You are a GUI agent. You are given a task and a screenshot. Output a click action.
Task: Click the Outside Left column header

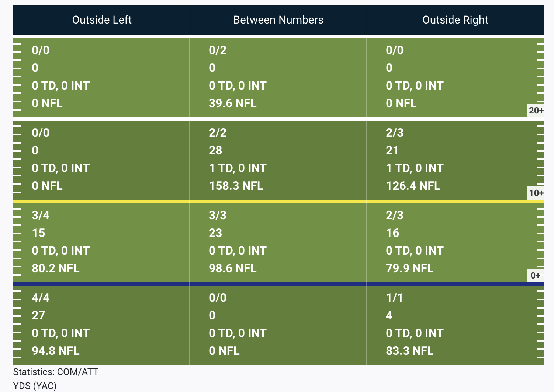pyautogui.click(x=101, y=20)
